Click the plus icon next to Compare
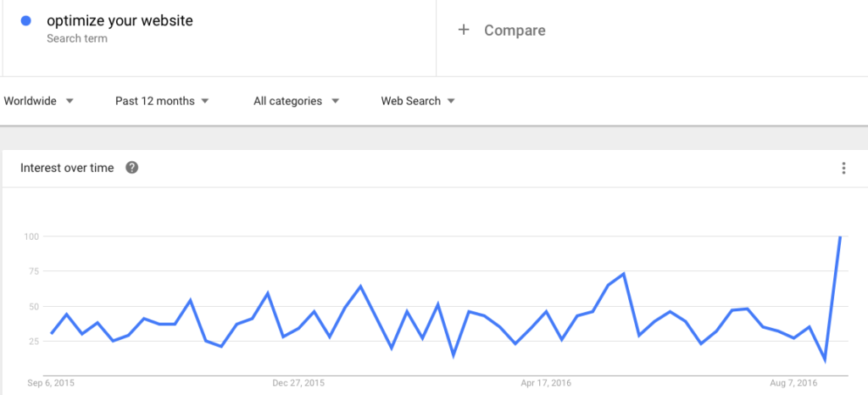This screenshot has width=868, height=395. tap(464, 30)
